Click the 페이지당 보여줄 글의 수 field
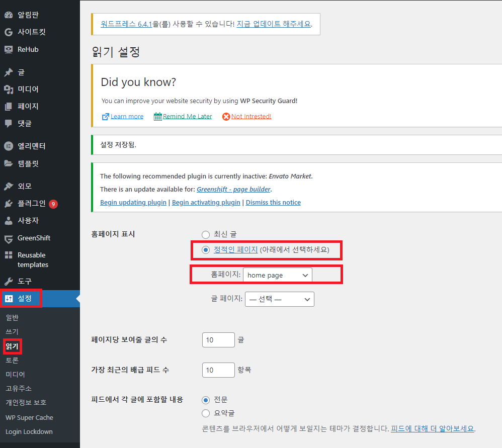The height and width of the screenshot is (448, 502). (x=218, y=339)
